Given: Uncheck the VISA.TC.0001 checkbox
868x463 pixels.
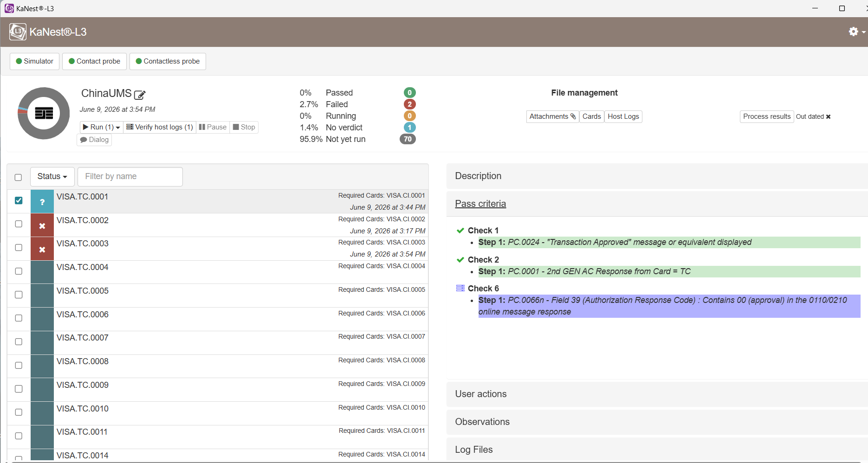Looking at the screenshot, I should pyautogui.click(x=19, y=200).
